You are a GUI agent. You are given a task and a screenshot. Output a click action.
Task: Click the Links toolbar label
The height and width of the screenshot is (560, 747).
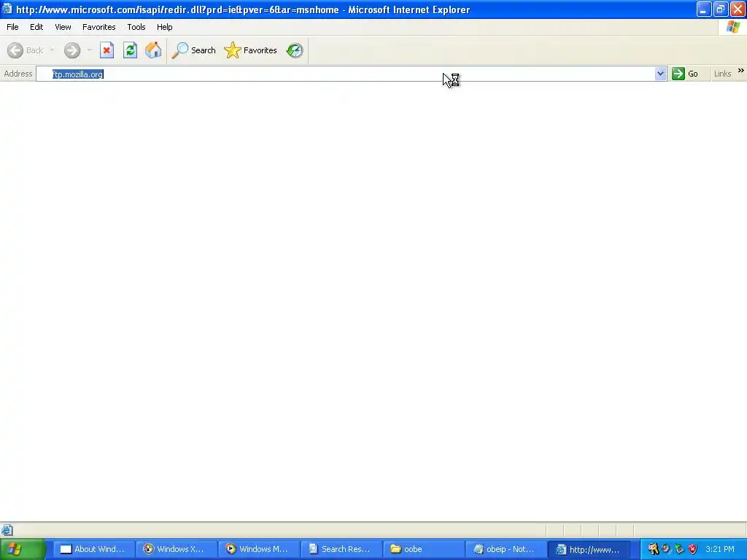pyautogui.click(x=722, y=74)
